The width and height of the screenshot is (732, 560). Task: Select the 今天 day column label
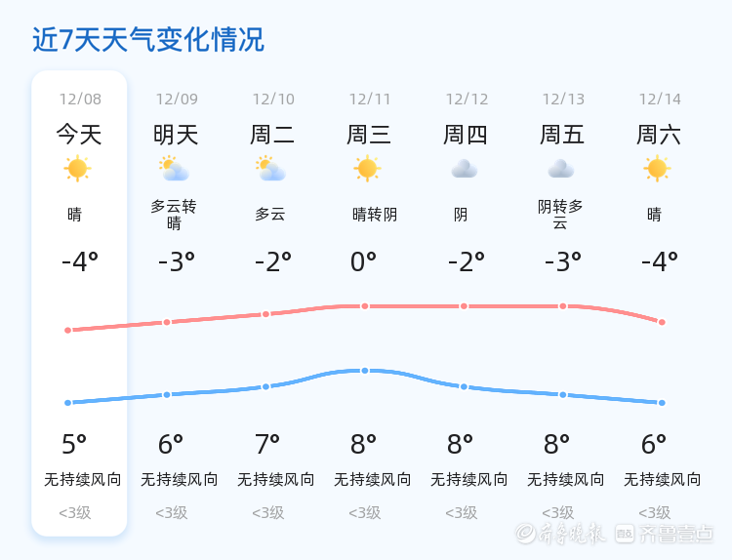click(x=79, y=135)
